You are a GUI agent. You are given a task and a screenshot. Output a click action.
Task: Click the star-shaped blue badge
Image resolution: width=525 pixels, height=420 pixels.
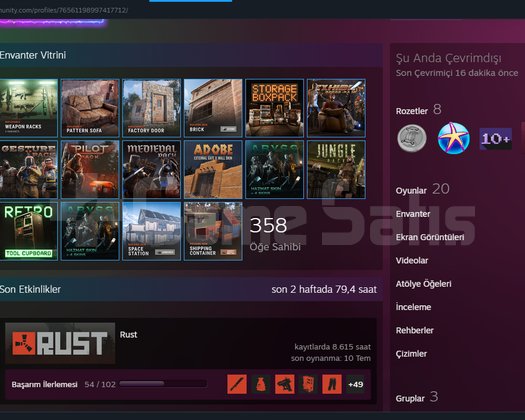(x=454, y=138)
